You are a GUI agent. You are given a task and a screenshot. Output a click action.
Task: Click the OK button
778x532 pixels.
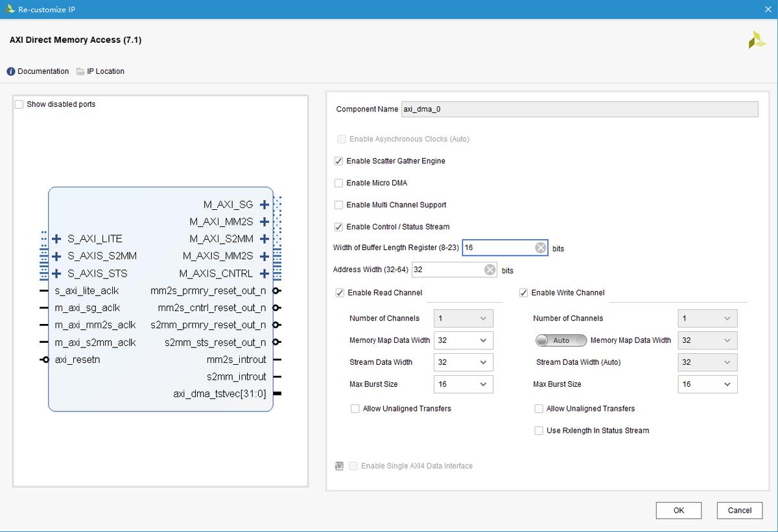coord(679,511)
